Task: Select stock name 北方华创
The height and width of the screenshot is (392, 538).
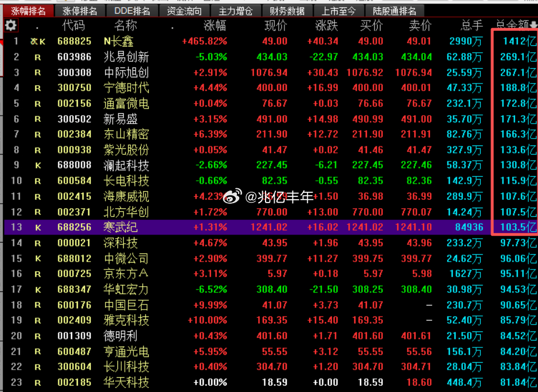Action: click(126, 212)
